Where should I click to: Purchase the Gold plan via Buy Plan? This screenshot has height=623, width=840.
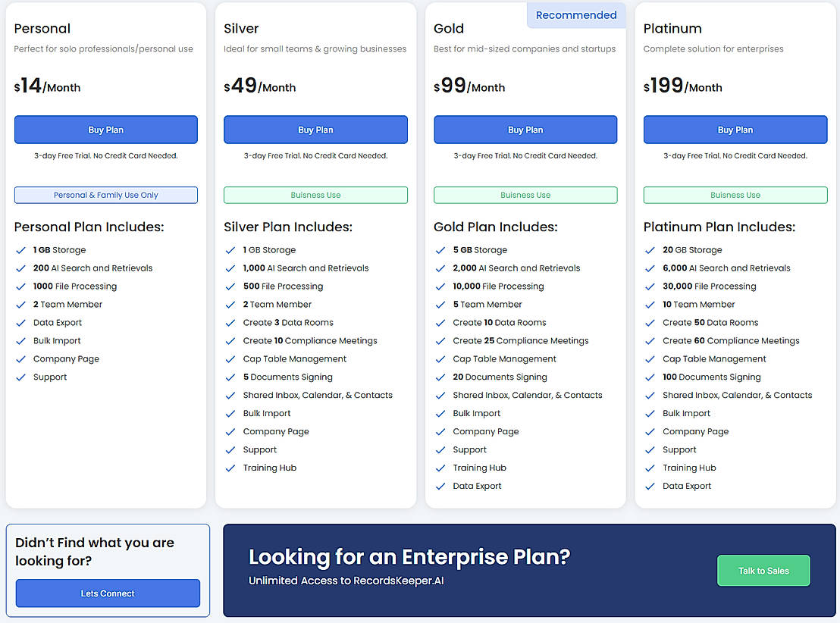click(x=525, y=130)
